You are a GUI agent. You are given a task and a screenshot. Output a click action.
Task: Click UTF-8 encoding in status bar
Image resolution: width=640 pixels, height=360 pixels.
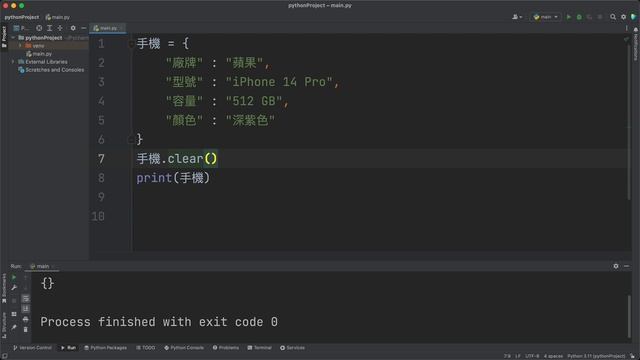pyautogui.click(x=532, y=356)
